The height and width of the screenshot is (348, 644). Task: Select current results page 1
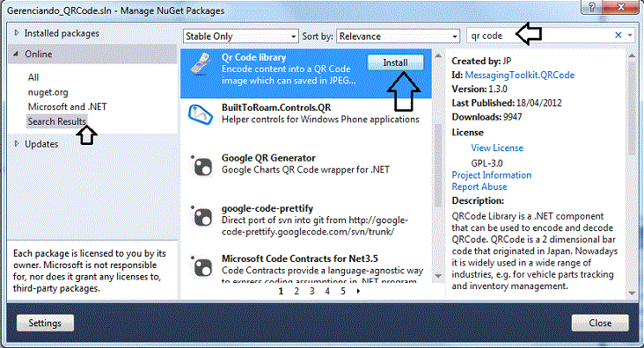pyautogui.click(x=281, y=291)
